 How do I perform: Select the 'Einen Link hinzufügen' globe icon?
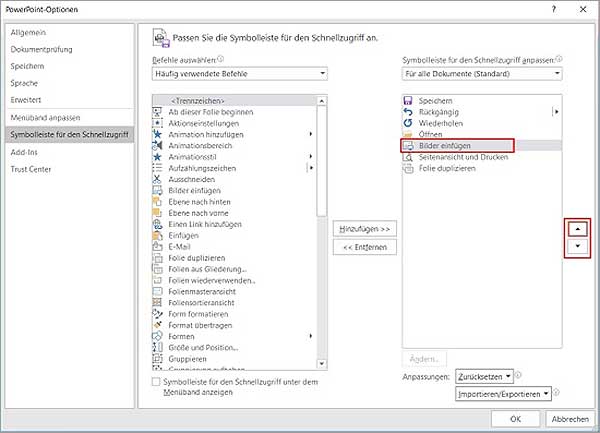coord(157,224)
